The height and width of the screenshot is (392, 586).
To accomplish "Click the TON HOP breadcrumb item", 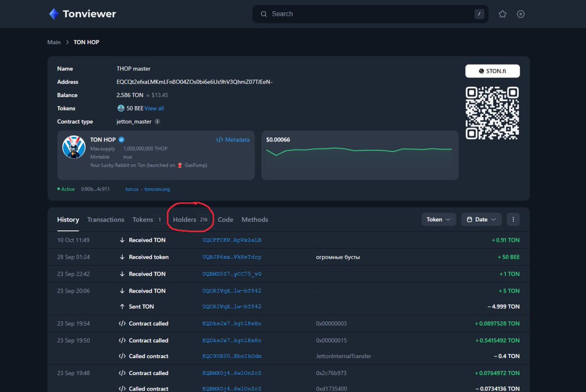I will pyautogui.click(x=86, y=42).
